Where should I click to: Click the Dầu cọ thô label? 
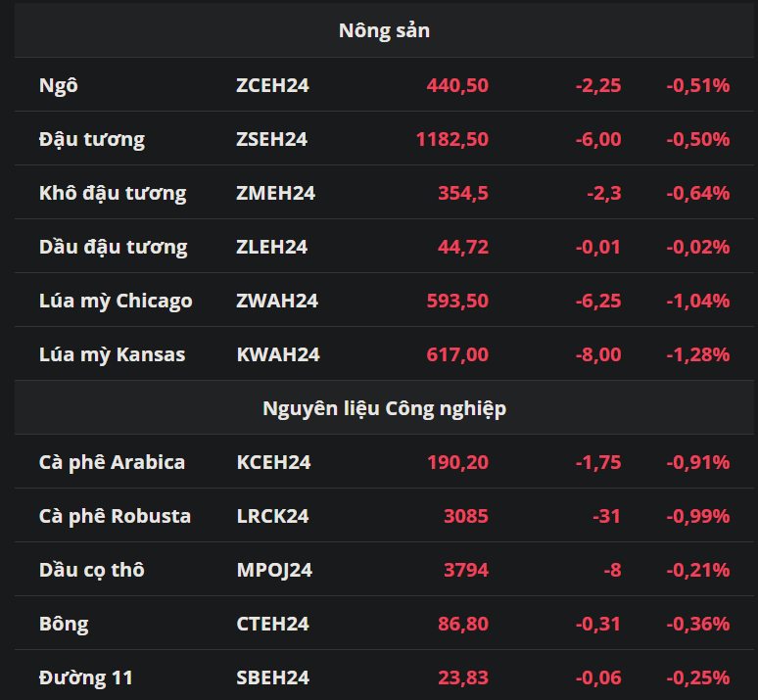91,570
